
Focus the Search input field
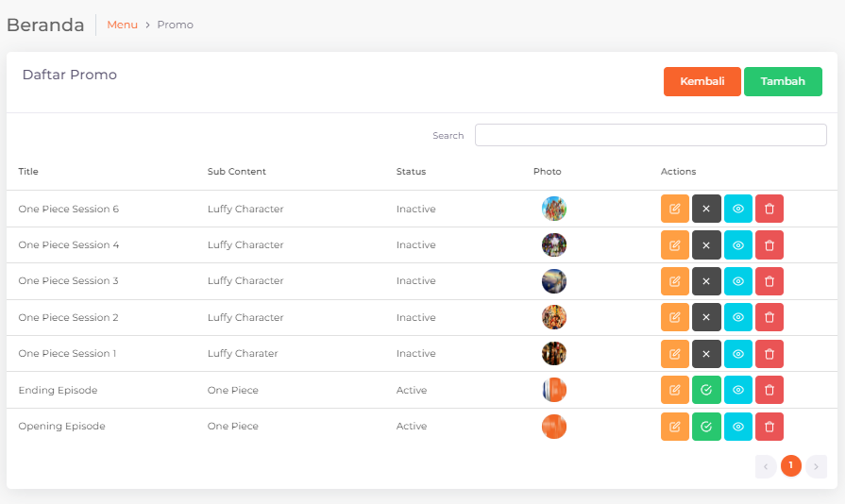click(651, 135)
